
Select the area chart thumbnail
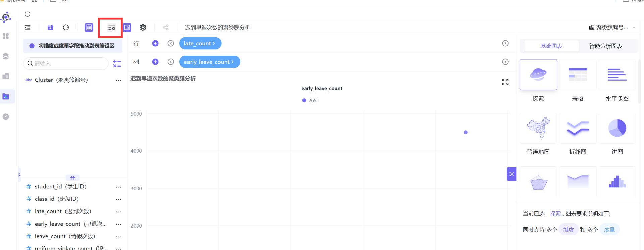tap(578, 181)
